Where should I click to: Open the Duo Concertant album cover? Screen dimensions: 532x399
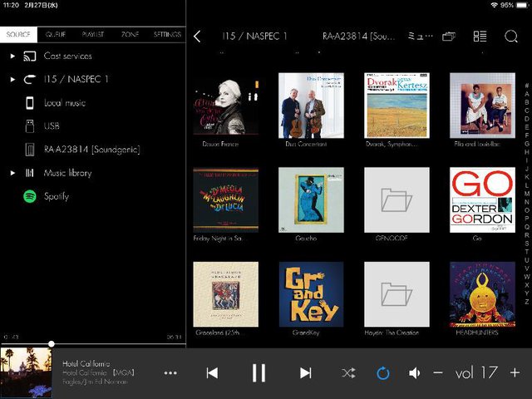pos(311,106)
